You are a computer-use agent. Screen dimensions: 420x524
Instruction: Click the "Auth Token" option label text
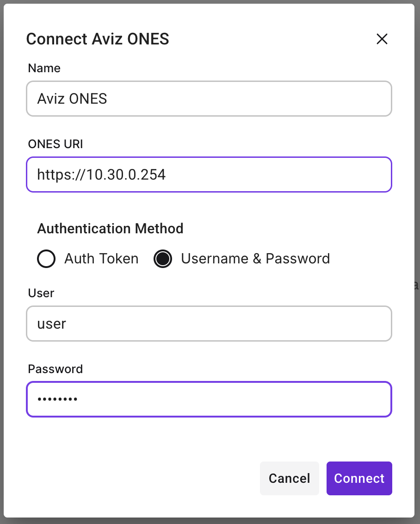pyautogui.click(x=101, y=259)
